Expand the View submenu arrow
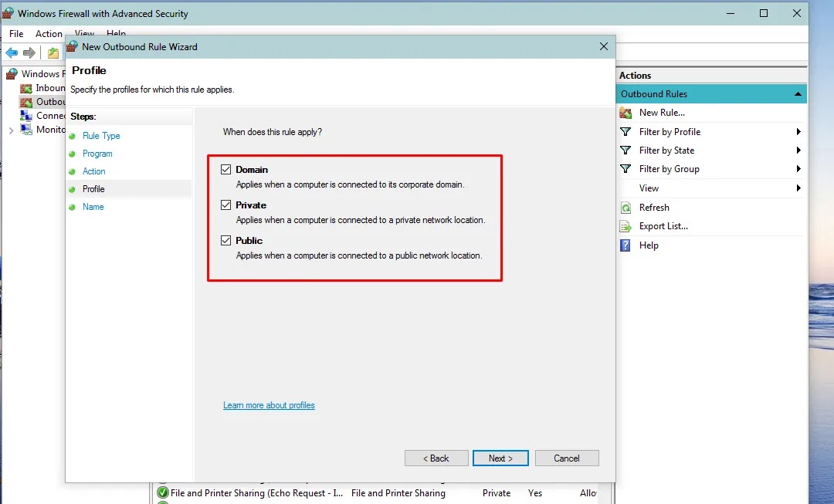Image resolution: width=834 pixels, height=504 pixels. (x=798, y=188)
